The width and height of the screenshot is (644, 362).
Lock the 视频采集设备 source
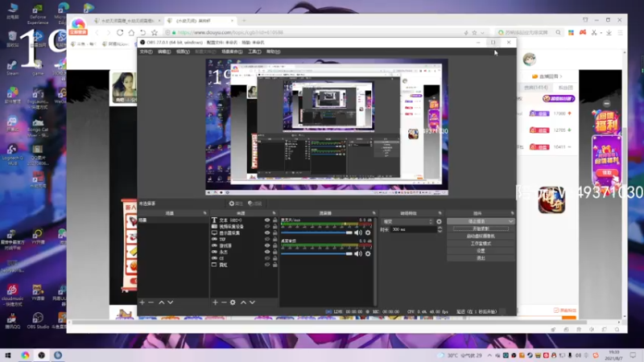[x=275, y=227]
